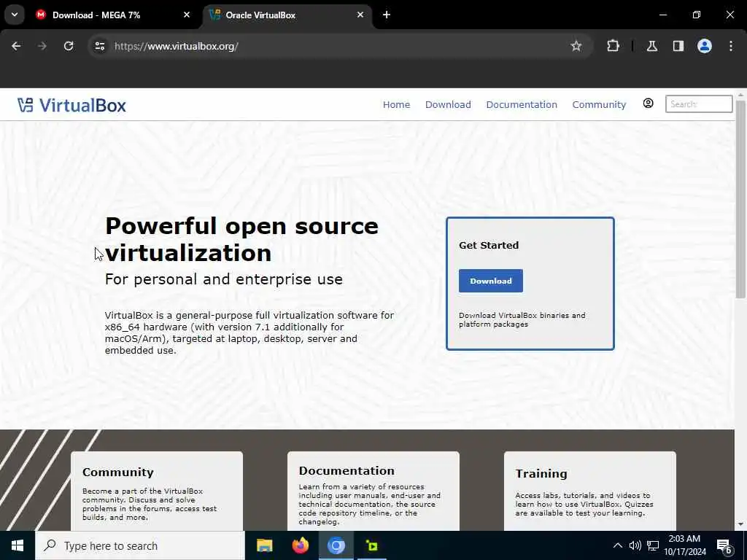Go back to the previous page
Screen dimensions: 747x560
(16, 46)
